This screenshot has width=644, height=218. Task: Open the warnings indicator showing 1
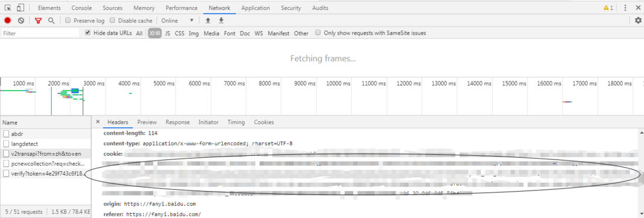(x=608, y=8)
